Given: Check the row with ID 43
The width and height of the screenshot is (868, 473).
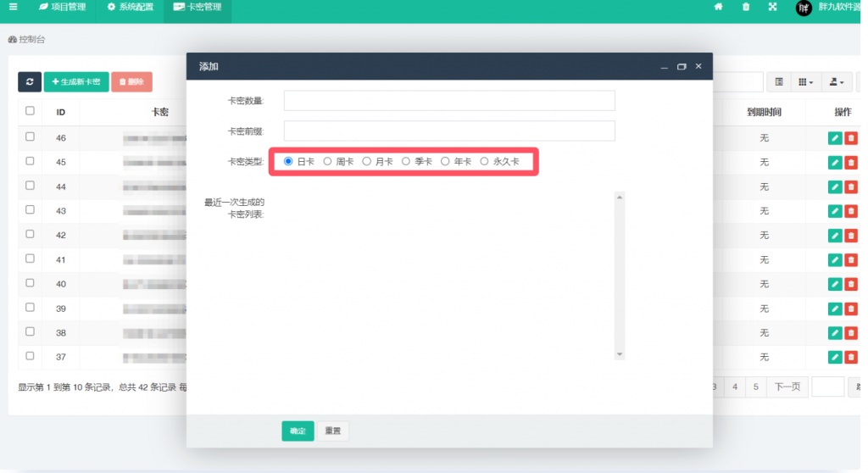Looking at the screenshot, I should click(30, 210).
